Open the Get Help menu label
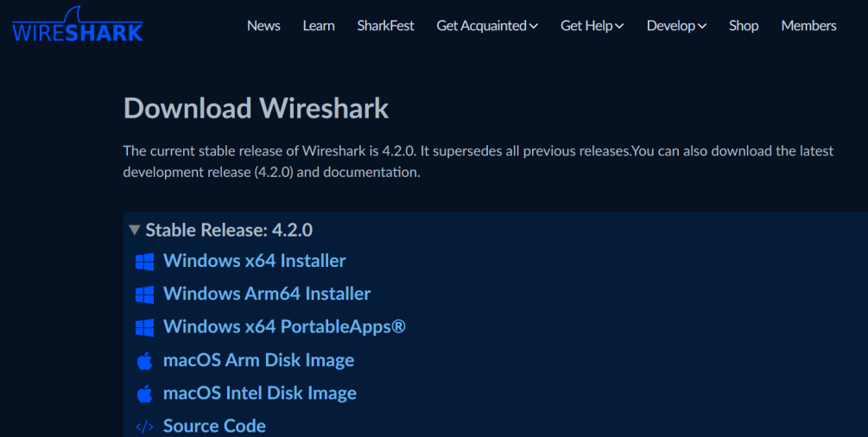The width and height of the screenshot is (868, 437). pos(586,26)
